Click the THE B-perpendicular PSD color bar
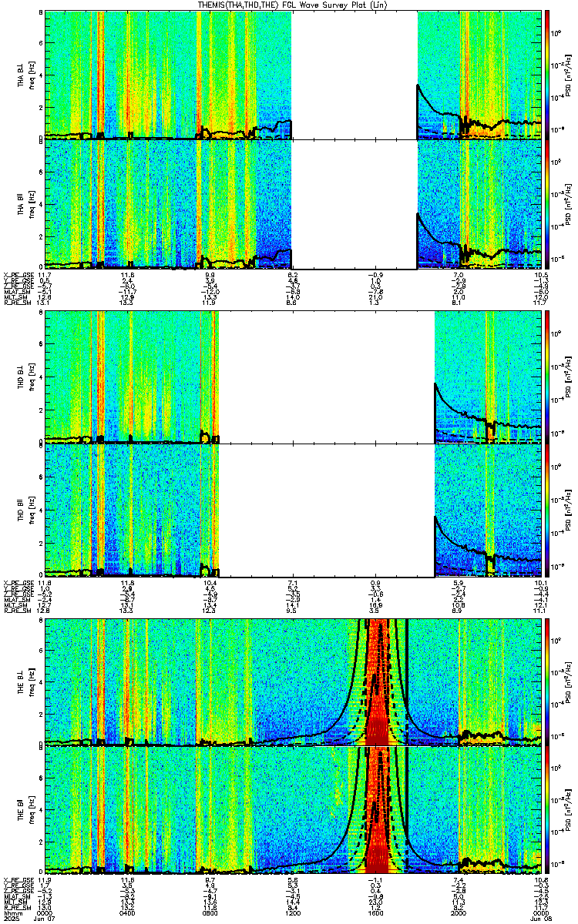The width and height of the screenshot is (578, 924). [x=547, y=681]
